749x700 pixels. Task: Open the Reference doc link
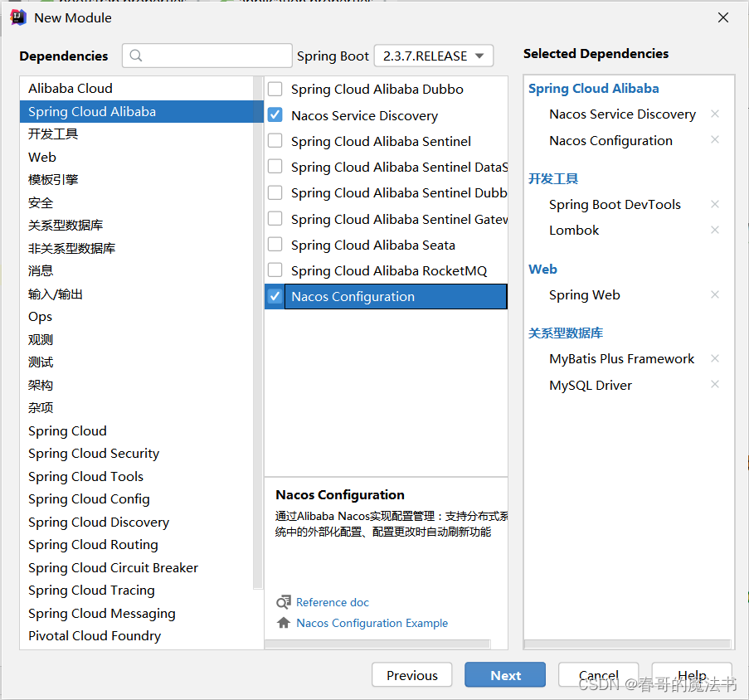click(x=333, y=602)
